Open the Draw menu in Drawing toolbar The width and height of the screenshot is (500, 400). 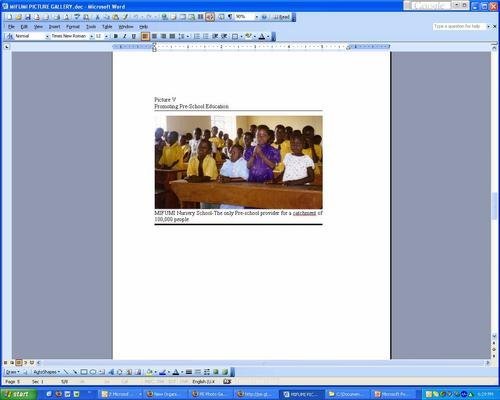(x=12, y=372)
